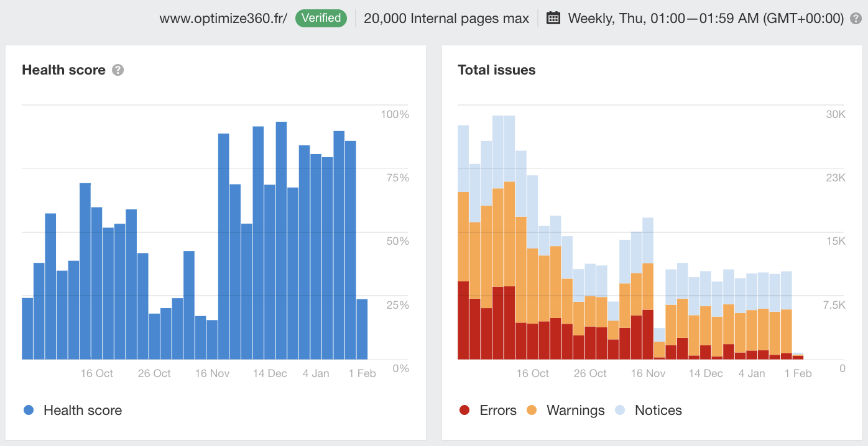This screenshot has width=868, height=446.
Task: Switch focus to the Total issues panel
Action: 496,70
